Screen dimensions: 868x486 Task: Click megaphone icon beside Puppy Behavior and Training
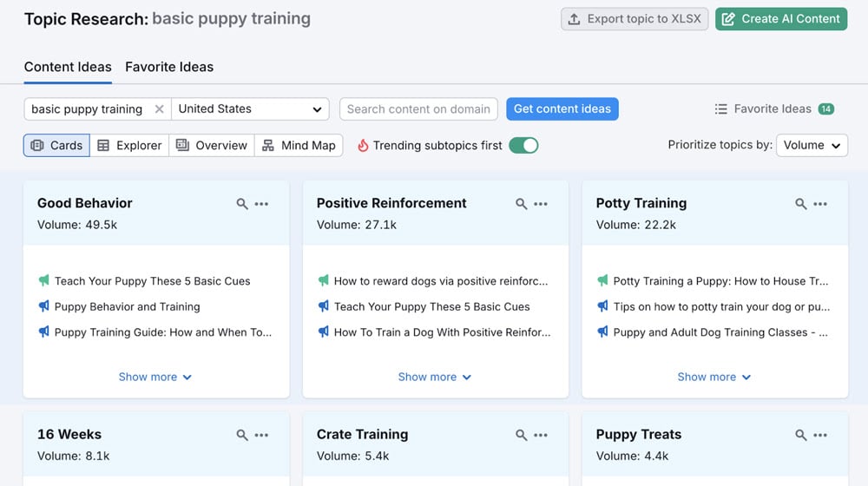44,306
